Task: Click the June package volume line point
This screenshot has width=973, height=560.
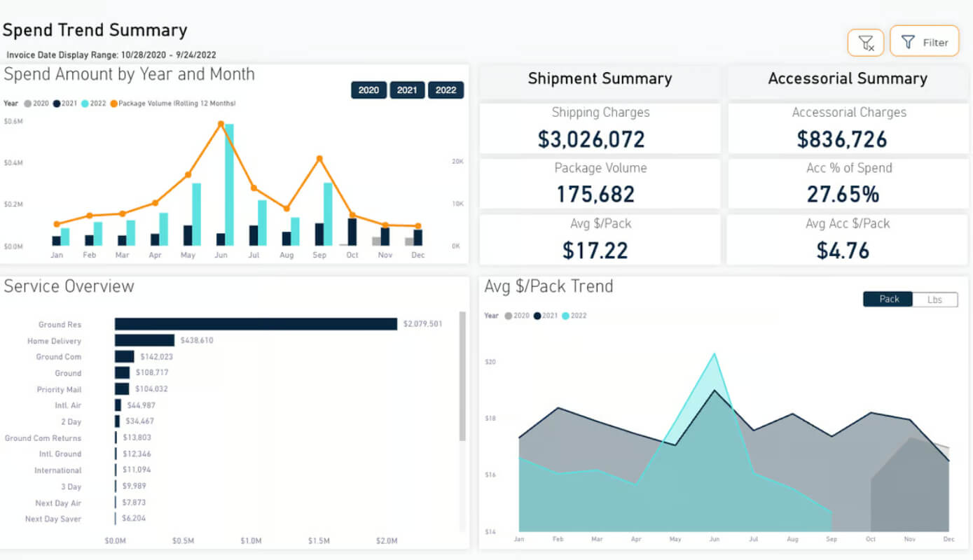Action: [221, 124]
